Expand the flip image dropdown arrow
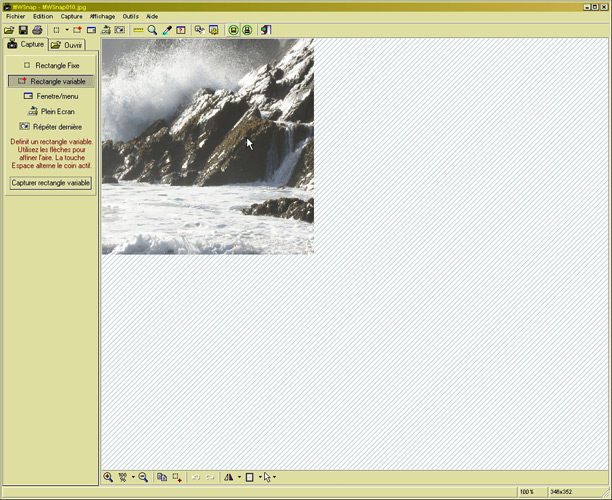The image size is (612, 500). click(239, 478)
